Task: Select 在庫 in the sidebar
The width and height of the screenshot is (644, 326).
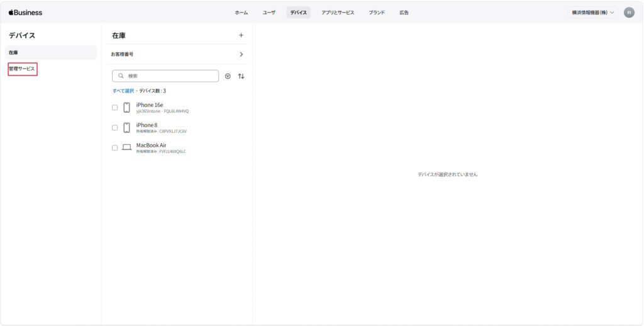Action: (51, 53)
